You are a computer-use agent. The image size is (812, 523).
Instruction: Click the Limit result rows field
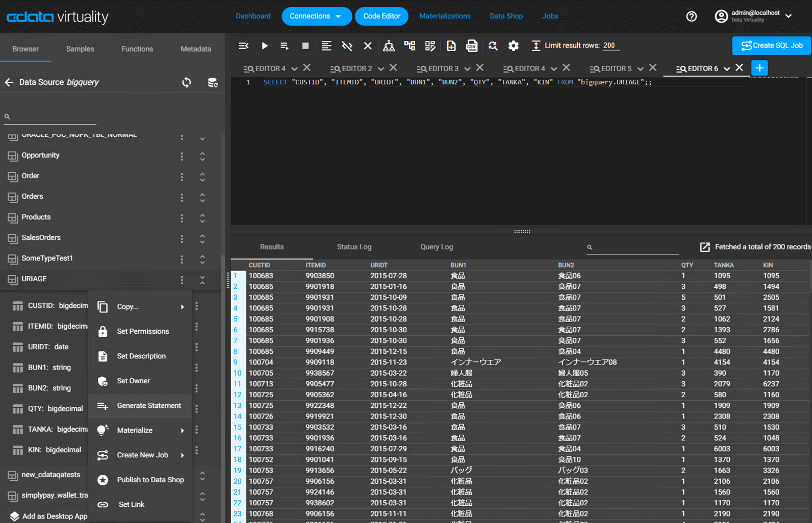click(611, 45)
